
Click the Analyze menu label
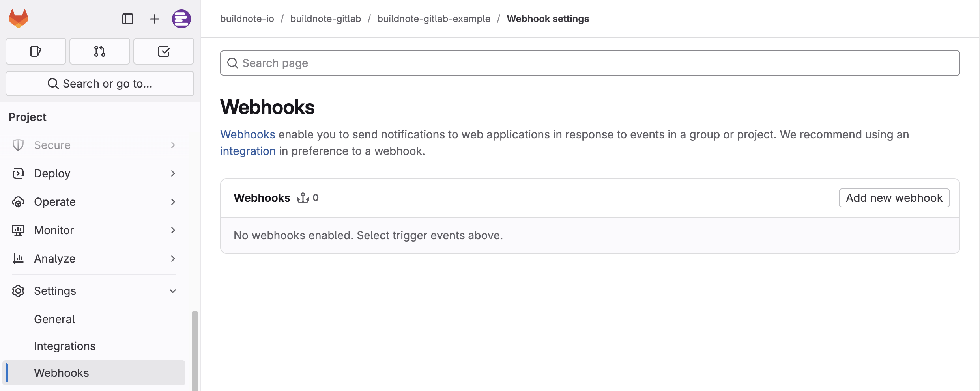(x=54, y=259)
